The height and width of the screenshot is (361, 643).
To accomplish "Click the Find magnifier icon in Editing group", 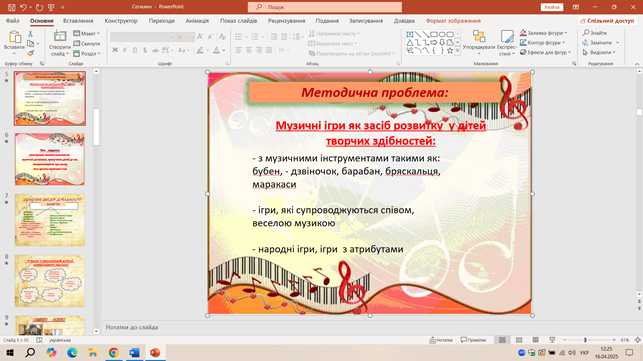I will tap(586, 32).
